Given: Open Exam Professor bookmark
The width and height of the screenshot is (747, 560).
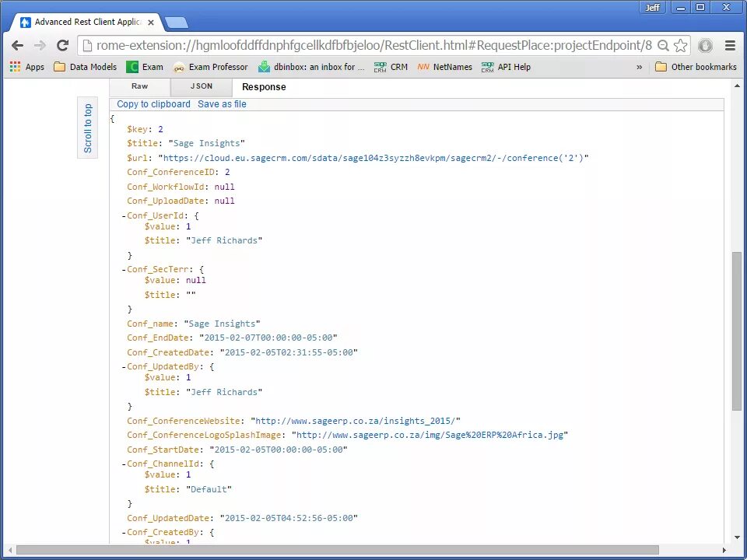Looking at the screenshot, I should [211, 67].
